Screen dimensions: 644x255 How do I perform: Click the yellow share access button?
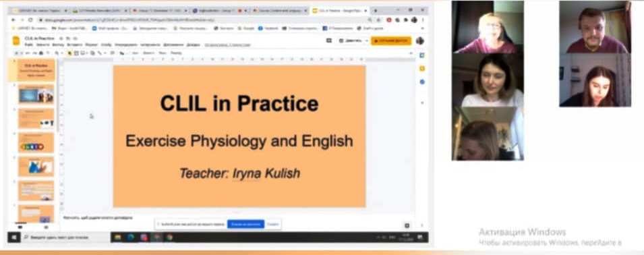pos(391,40)
